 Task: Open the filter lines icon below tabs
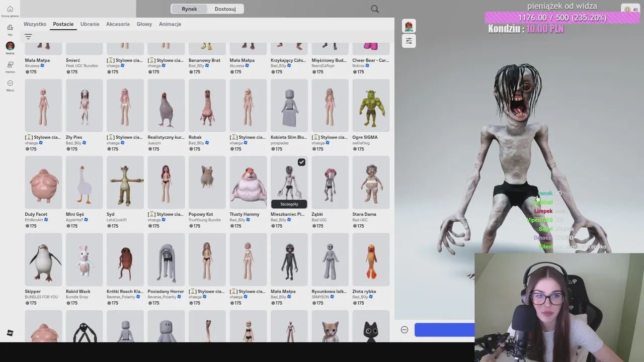(28, 37)
